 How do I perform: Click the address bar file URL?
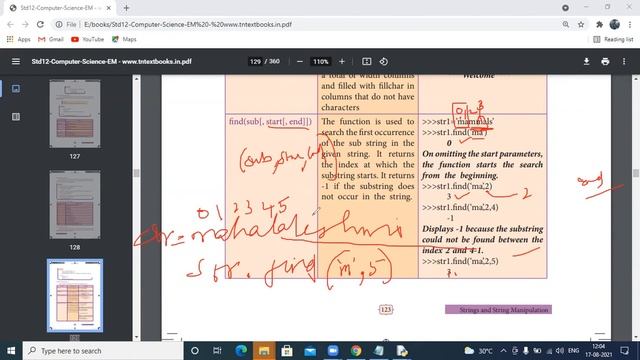188,24
